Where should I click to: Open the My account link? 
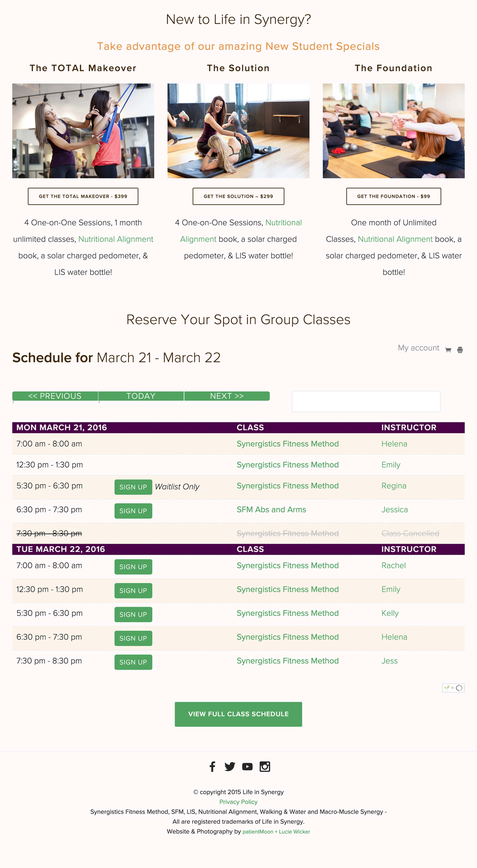[418, 348]
